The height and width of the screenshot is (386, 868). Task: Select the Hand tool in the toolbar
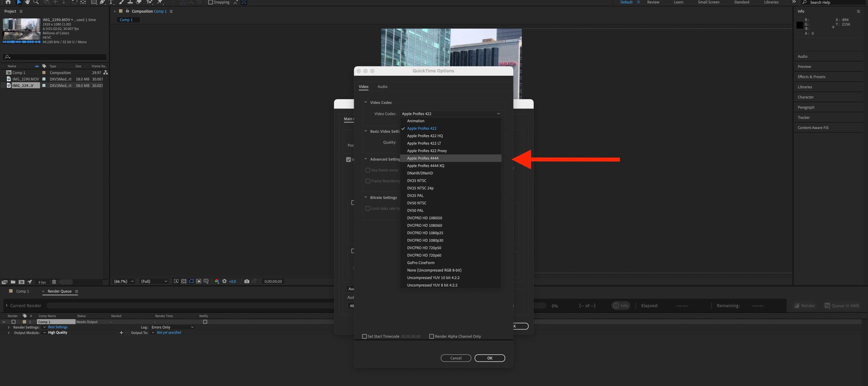point(28,2)
